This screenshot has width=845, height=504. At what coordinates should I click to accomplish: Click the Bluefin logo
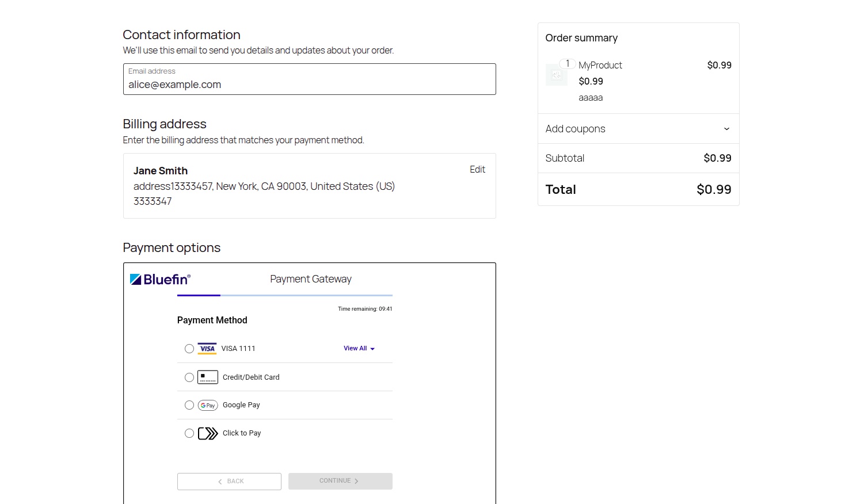(159, 278)
